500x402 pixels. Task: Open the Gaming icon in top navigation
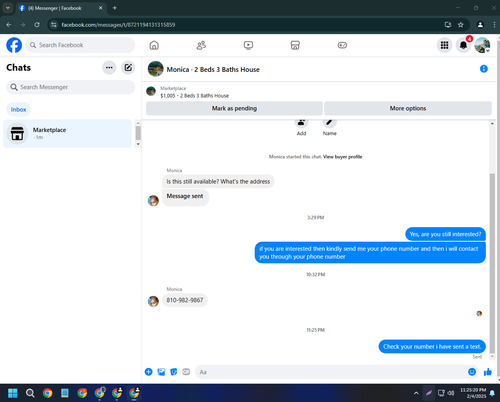342,45
